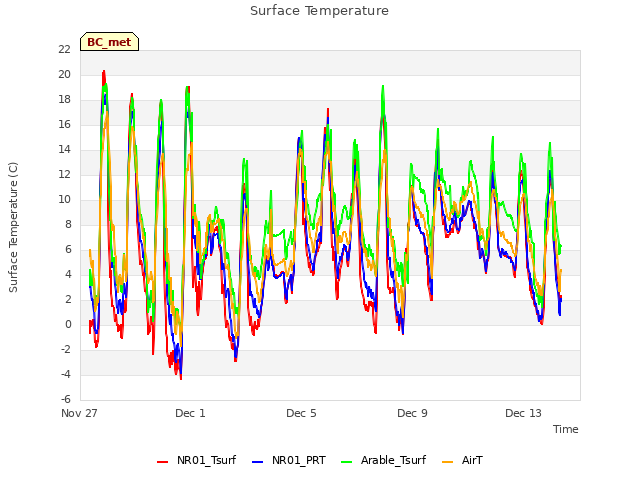Click the orange AirT legend swatch
The height and width of the screenshot is (480, 640).
pyautogui.click(x=447, y=462)
